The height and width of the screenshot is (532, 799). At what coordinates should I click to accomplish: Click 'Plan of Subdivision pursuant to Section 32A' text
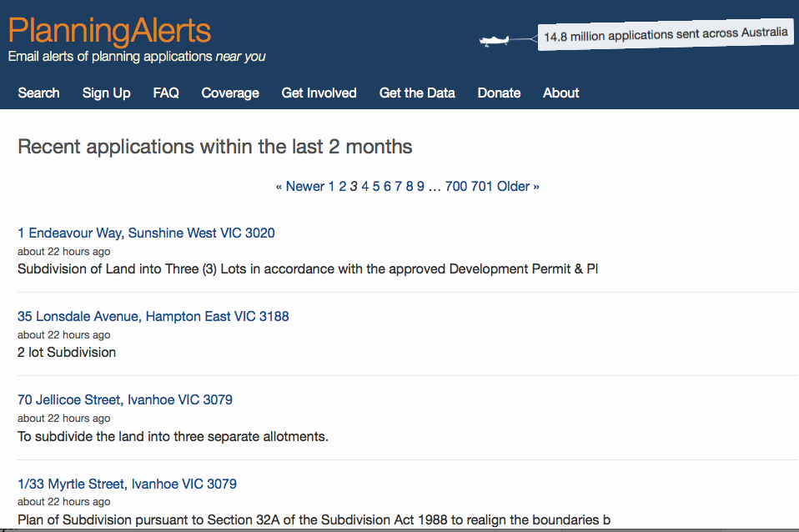[314, 519]
